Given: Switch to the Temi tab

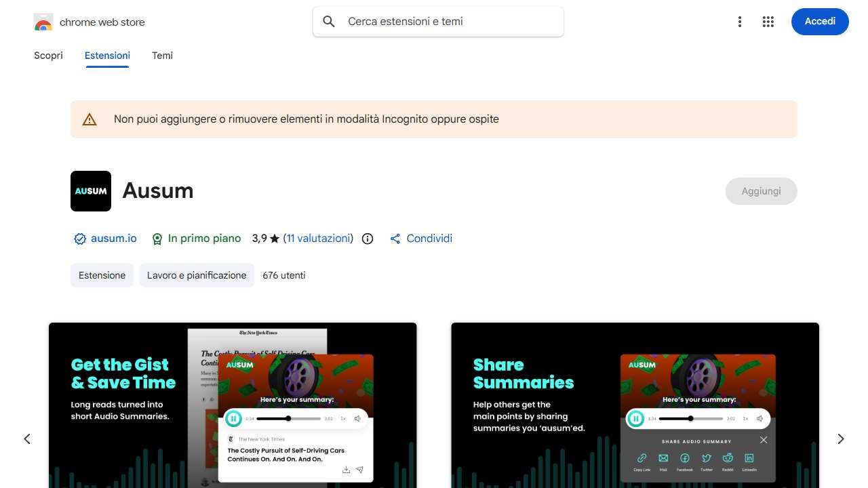Looking at the screenshot, I should coord(162,56).
